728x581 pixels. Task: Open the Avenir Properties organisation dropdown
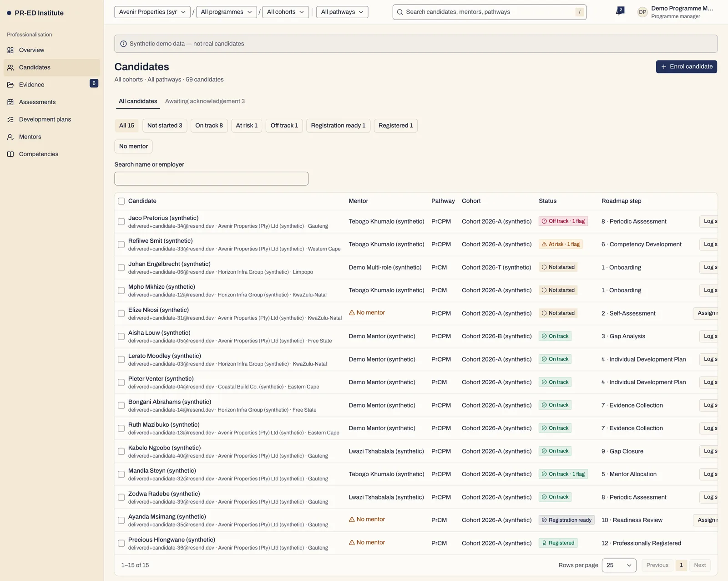[152, 12]
